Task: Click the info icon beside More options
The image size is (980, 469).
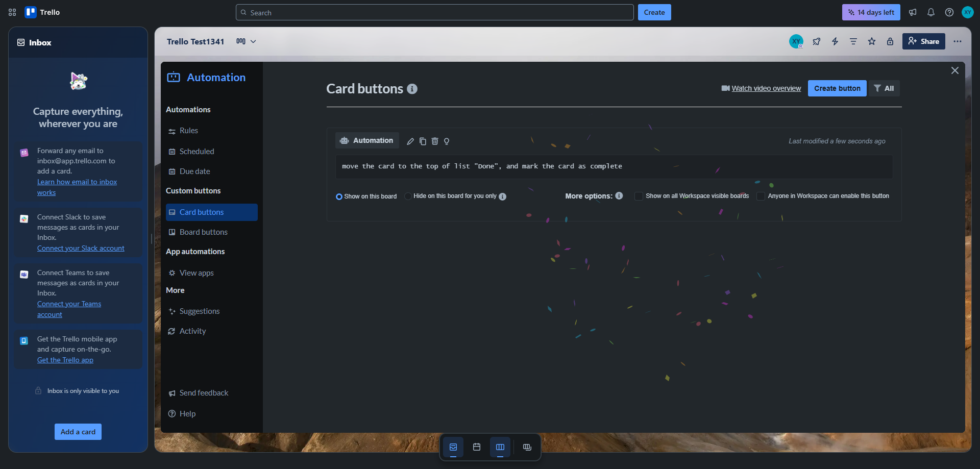Action: pyautogui.click(x=619, y=195)
